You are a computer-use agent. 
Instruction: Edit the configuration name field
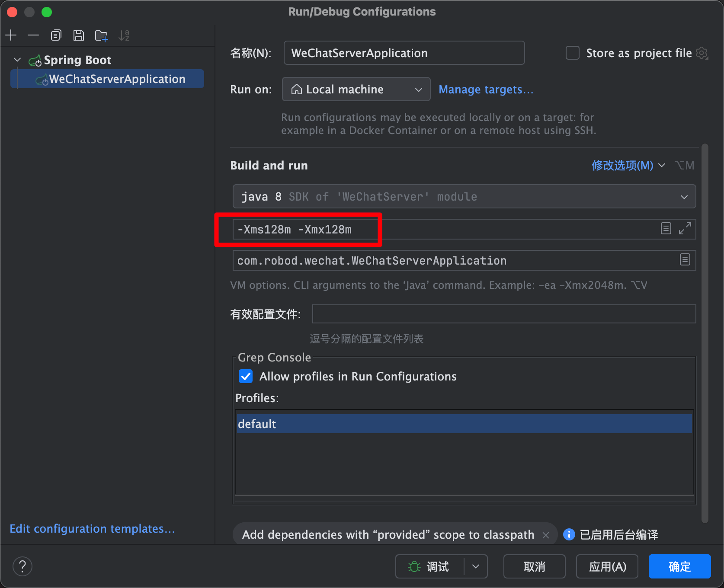404,53
